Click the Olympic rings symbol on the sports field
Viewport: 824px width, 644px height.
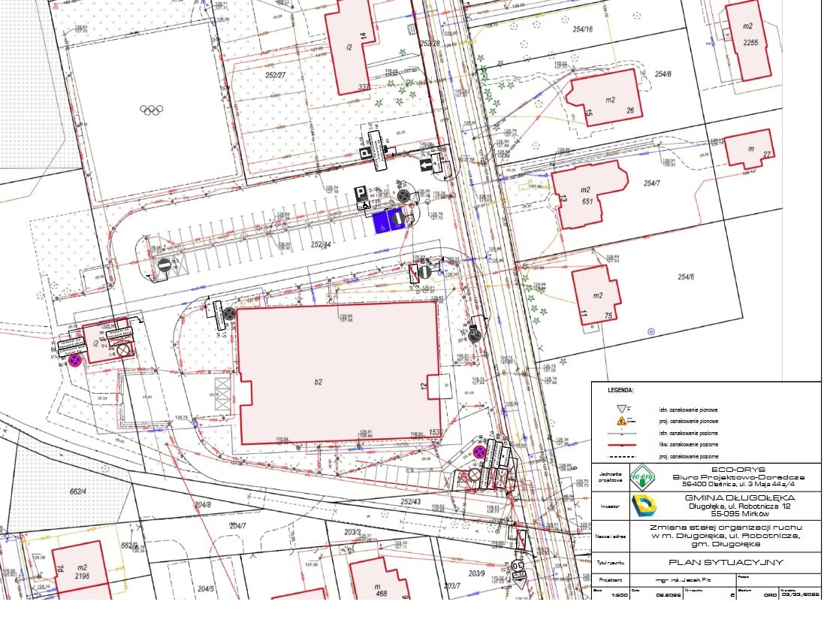click(151, 110)
